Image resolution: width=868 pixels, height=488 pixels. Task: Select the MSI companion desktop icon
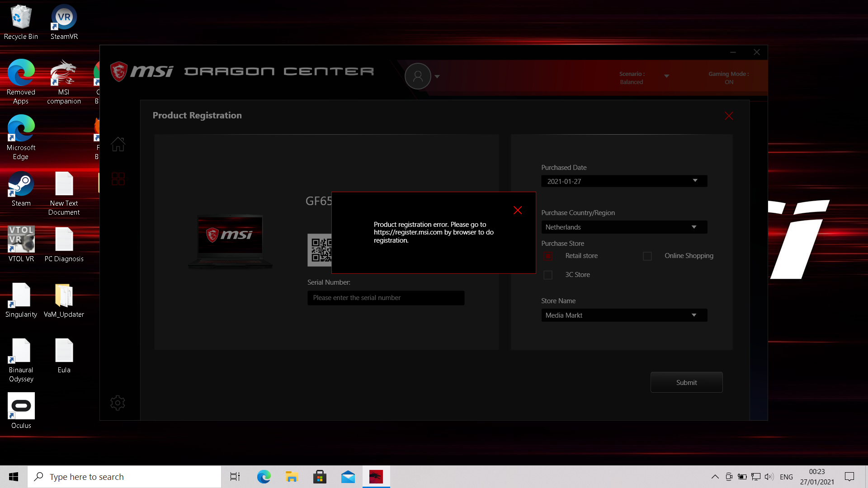(x=64, y=82)
